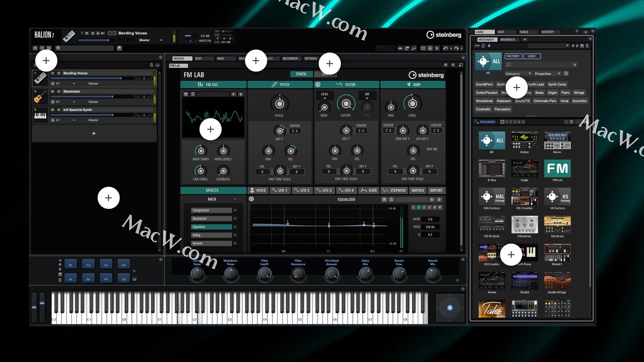
Task: Open the OPTIONS tab
Action: [311, 58]
